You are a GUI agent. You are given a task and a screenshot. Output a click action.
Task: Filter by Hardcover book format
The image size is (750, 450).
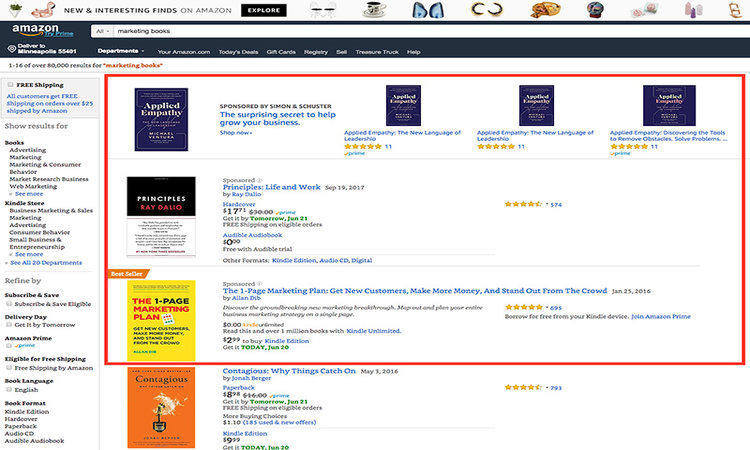coord(21,419)
